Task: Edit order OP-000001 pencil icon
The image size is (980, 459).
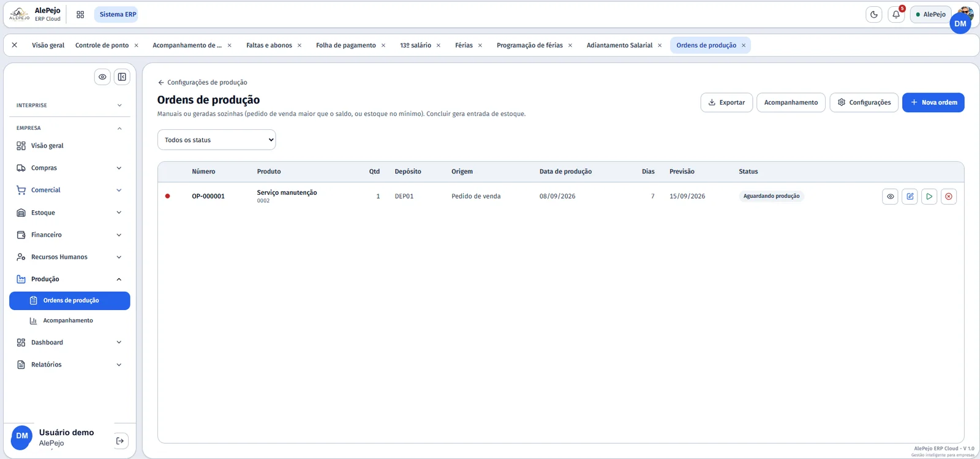Action: coord(910,197)
